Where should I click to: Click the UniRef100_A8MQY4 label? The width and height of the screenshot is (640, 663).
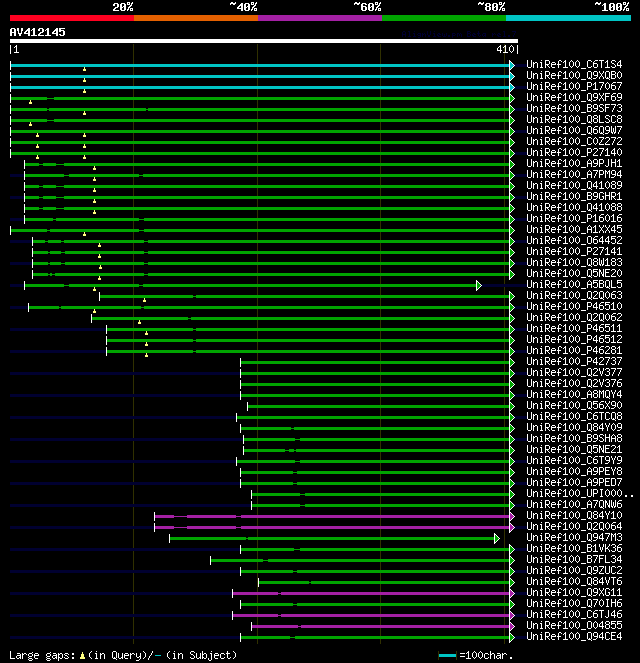[x=574, y=394]
